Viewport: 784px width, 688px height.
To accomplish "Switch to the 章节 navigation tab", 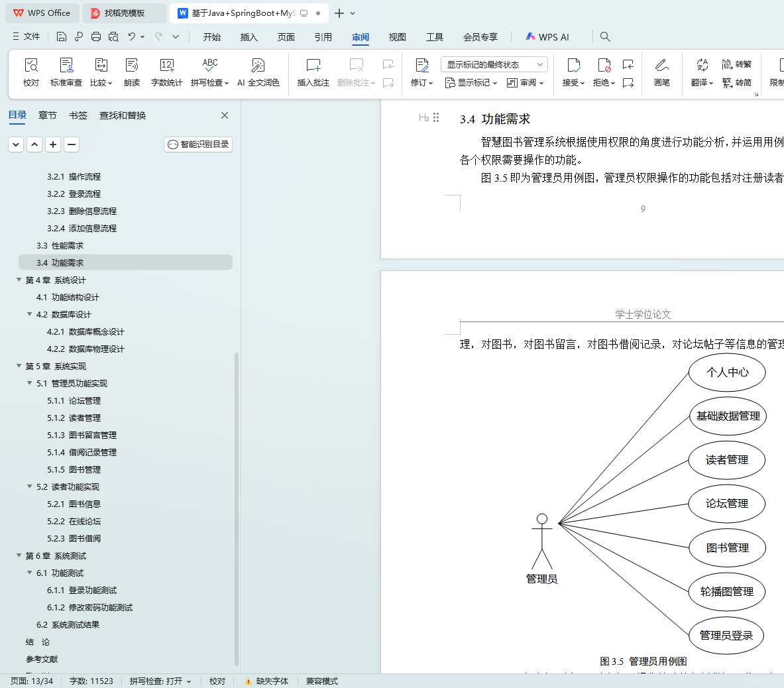I will pyautogui.click(x=48, y=115).
